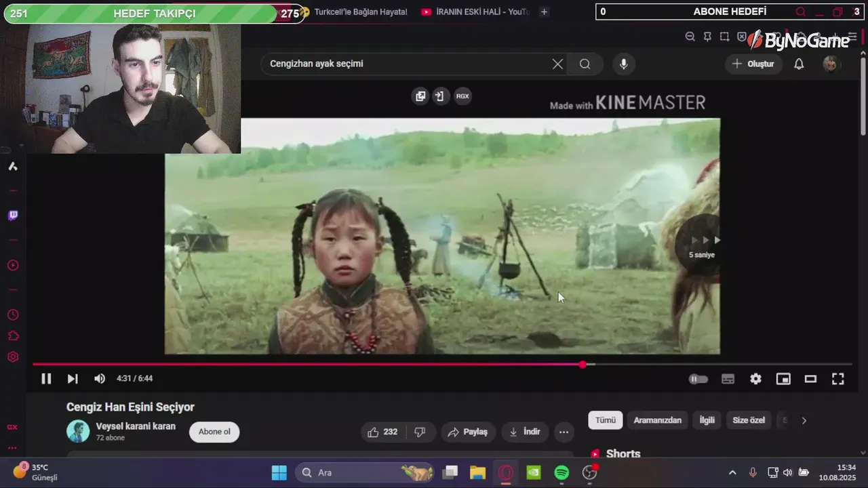Viewport: 868px width, 488px height.
Task: Open the snapshot capture tool icon
Action: (725, 37)
